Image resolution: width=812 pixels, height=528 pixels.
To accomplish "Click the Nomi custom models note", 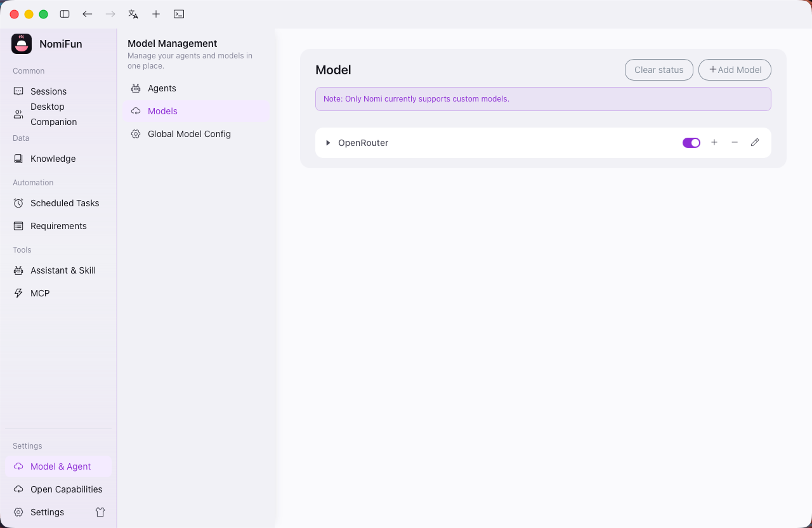I will [x=543, y=99].
